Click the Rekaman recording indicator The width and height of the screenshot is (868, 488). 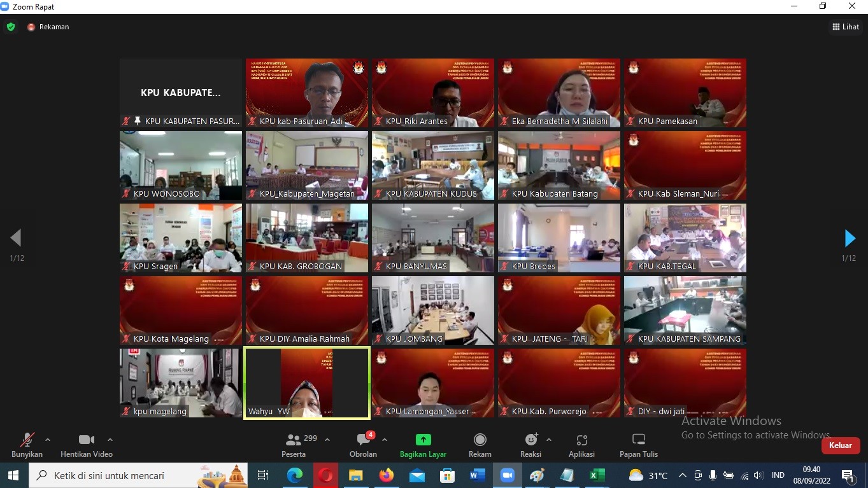coord(48,27)
